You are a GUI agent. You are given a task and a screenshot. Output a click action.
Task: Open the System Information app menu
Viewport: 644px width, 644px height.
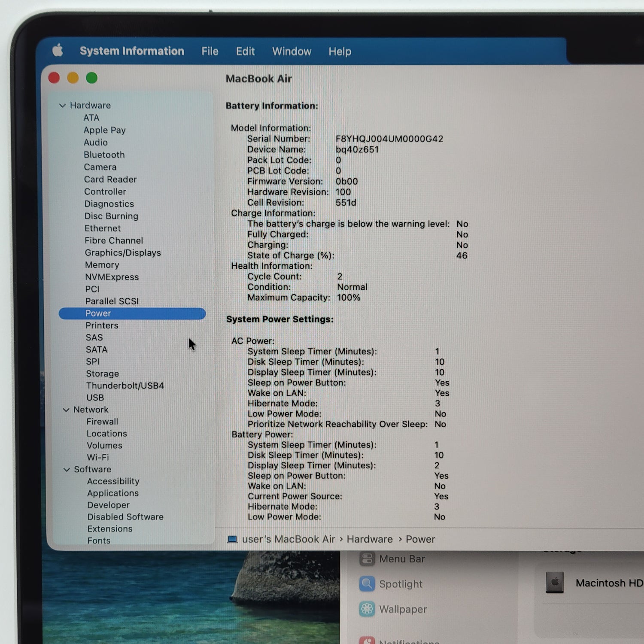point(132,51)
